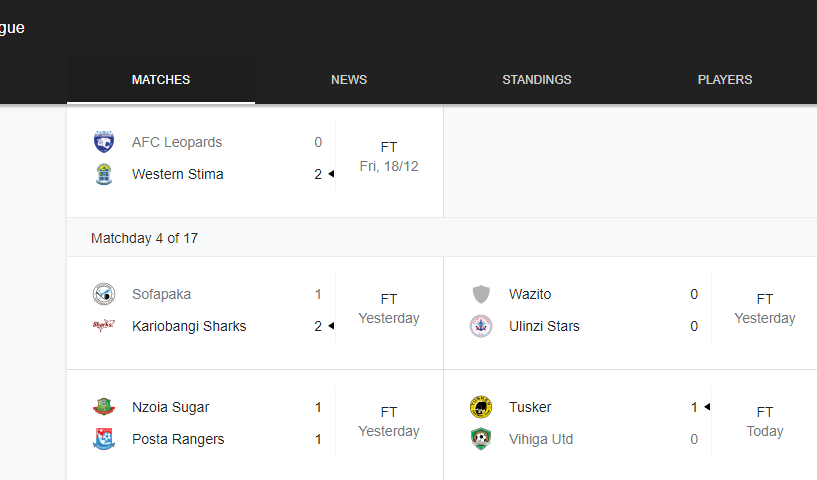Click the Western Stima team crest
Viewport: 817px width, 480px height.
point(104,174)
